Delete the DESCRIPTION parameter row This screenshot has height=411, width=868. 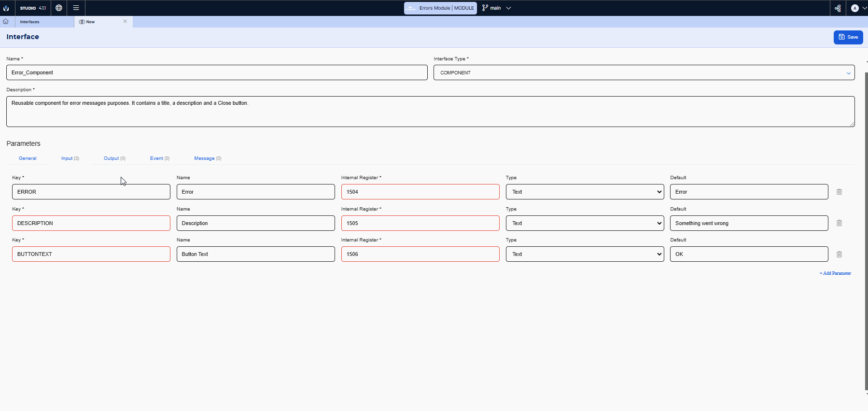(x=839, y=223)
